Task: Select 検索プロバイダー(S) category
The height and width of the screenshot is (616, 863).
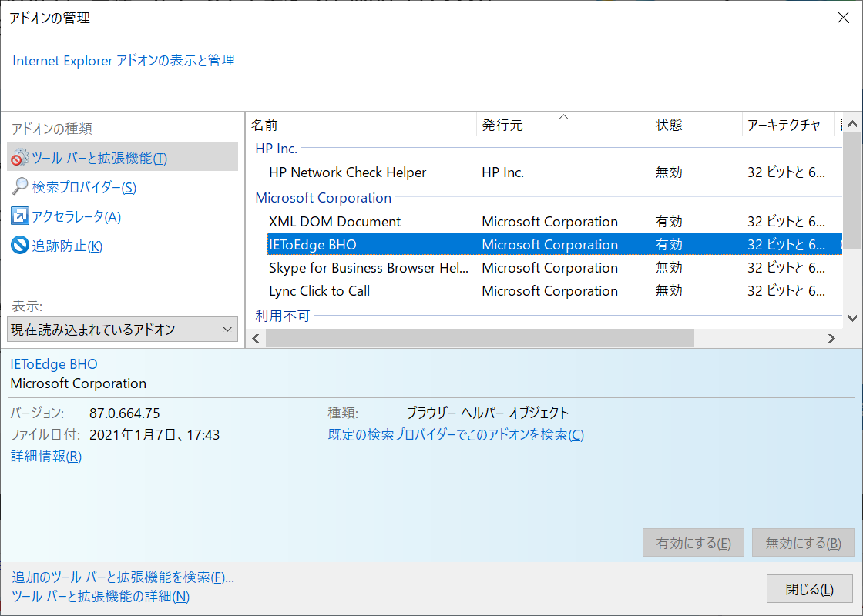Action: 84,188
